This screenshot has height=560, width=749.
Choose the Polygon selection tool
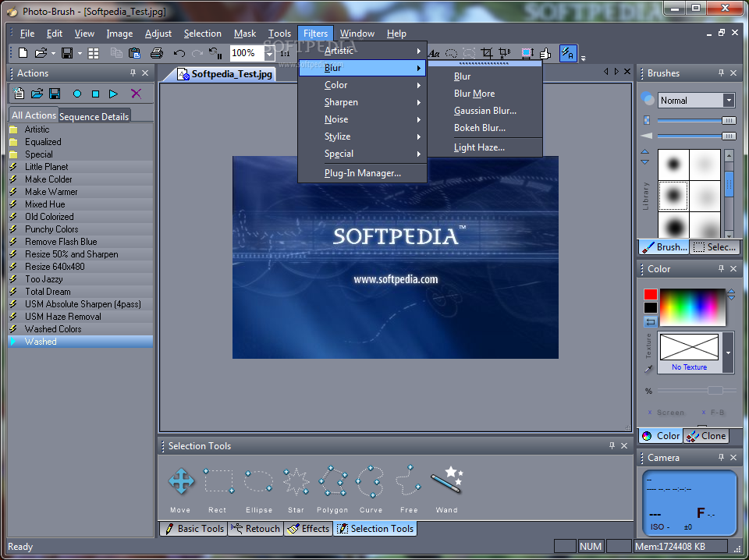[333, 481]
